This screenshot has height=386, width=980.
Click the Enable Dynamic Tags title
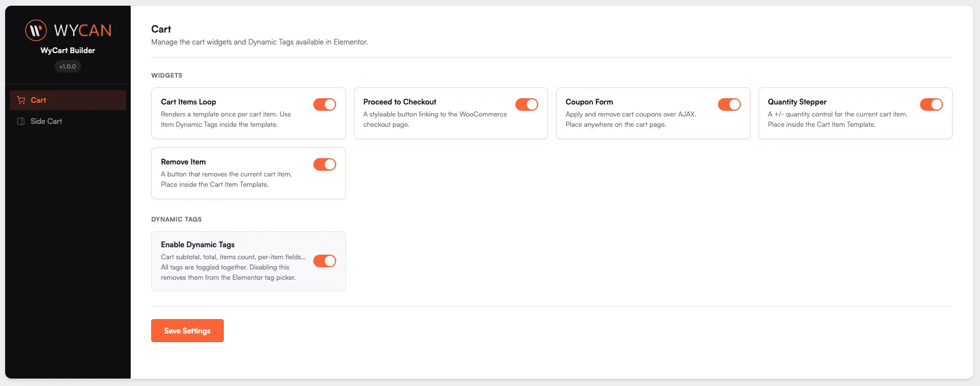pos(197,244)
